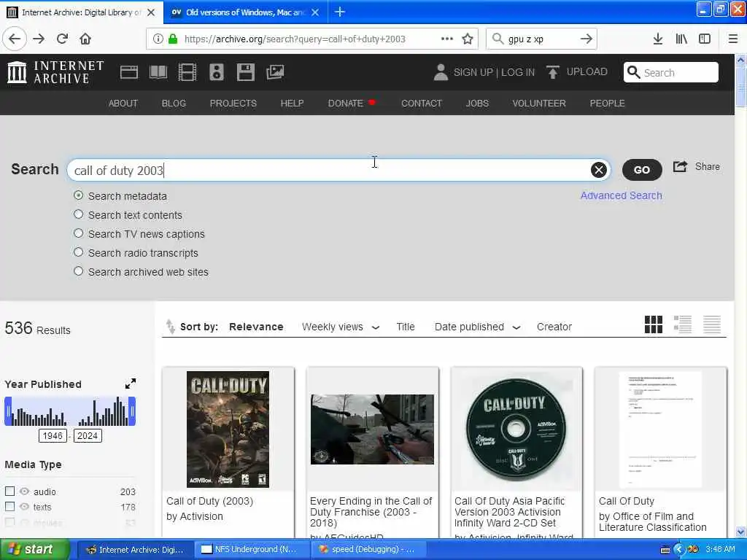
Task: Expand the Year Published histogram
Action: [130, 384]
